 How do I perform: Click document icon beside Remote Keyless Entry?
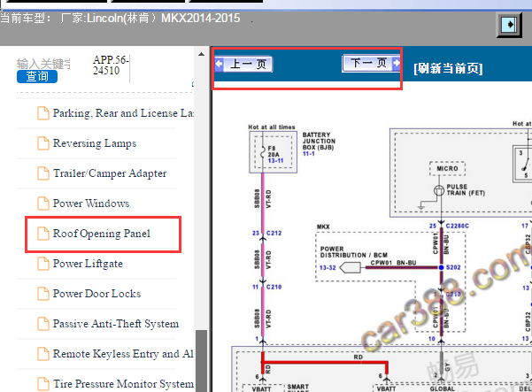[43, 354]
